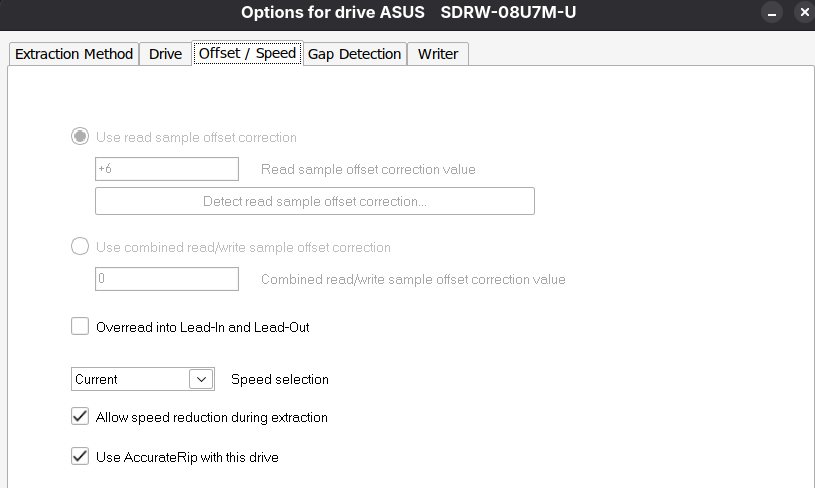Screen dimensions: 815x488
Task: Open the Drive tab
Action: [x=165, y=54]
